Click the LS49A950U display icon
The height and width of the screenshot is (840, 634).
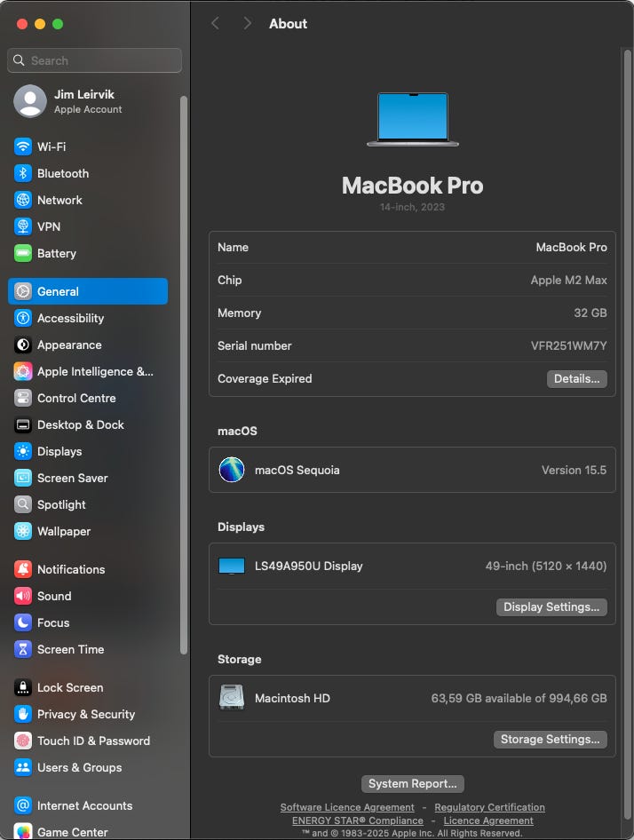tap(232, 567)
